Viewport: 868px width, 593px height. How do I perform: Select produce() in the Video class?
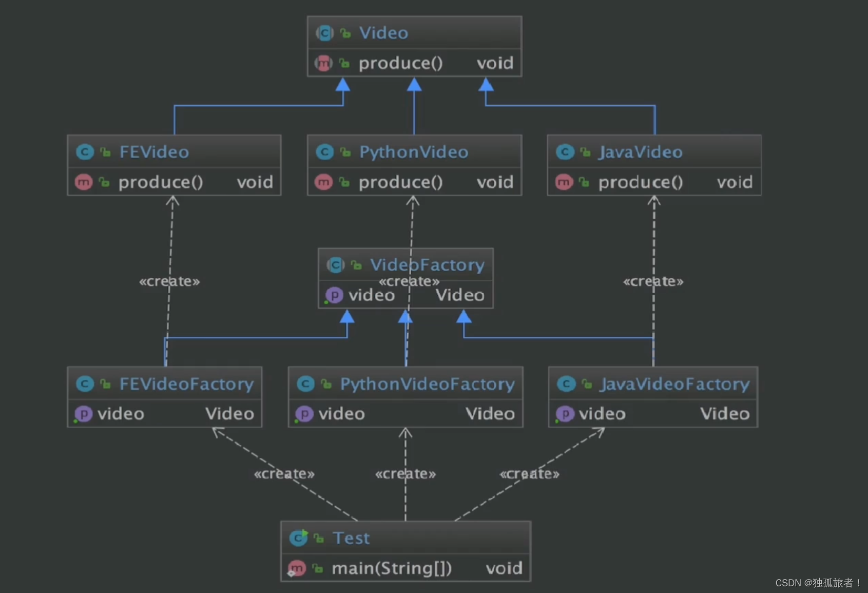pos(400,63)
